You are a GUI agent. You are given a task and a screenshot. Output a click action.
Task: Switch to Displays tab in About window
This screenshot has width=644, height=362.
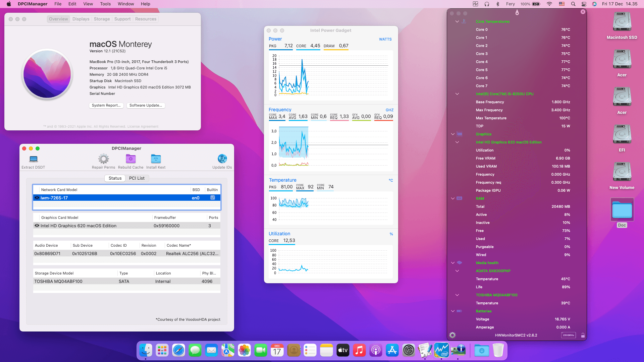pyautogui.click(x=81, y=19)
